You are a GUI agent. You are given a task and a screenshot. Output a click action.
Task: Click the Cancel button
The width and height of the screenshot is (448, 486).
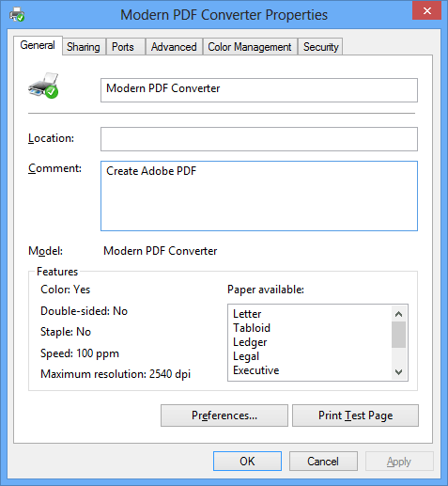(x=323, y=462)
